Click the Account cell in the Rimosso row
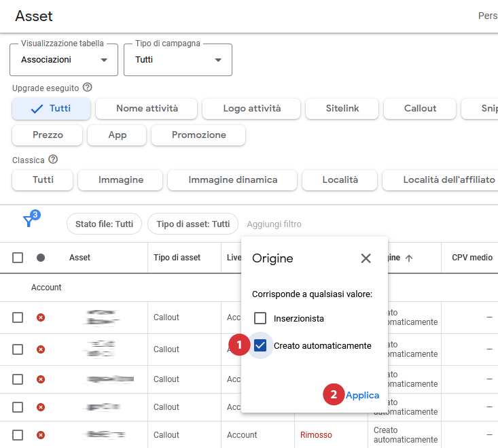This screenshot has height=448, width=498. [x=242, y=435]
